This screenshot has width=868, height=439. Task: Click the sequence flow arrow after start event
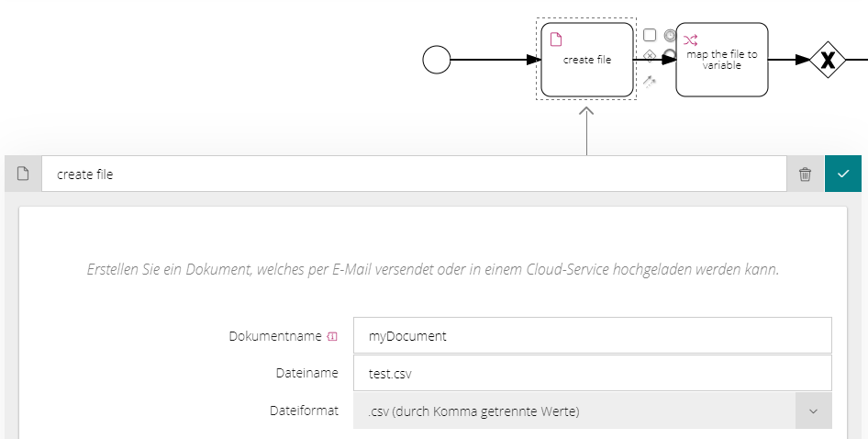(496, 60)
